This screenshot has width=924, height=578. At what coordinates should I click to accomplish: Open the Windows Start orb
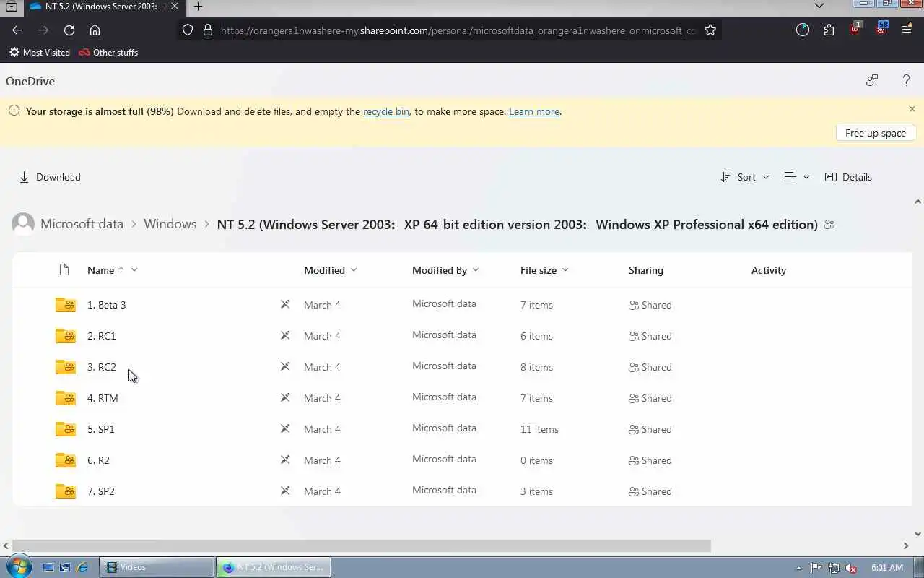coord(18,567)
